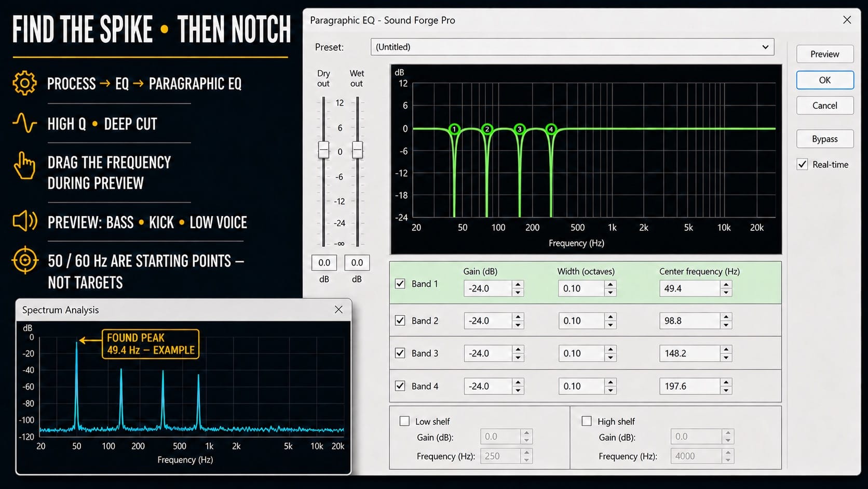Toggle the Real-time checkbox
Screen dimensions: 868x489
tap(803, 164)
